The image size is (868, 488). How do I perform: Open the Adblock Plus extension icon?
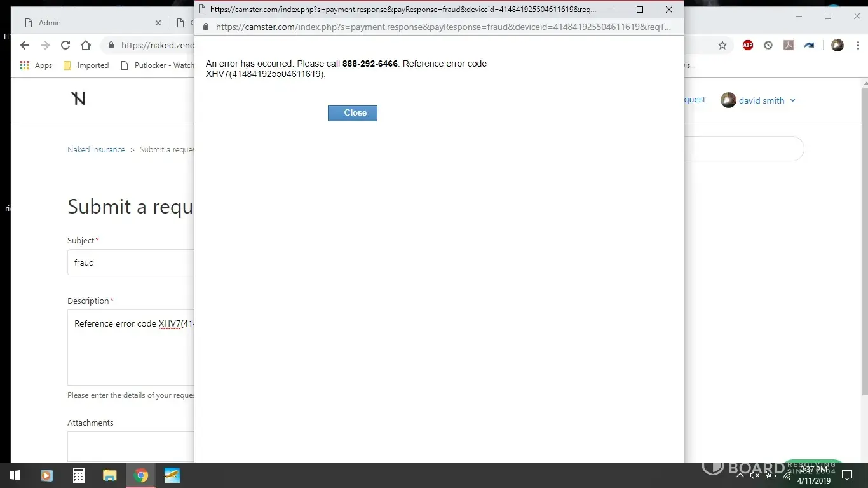(748, 45)
